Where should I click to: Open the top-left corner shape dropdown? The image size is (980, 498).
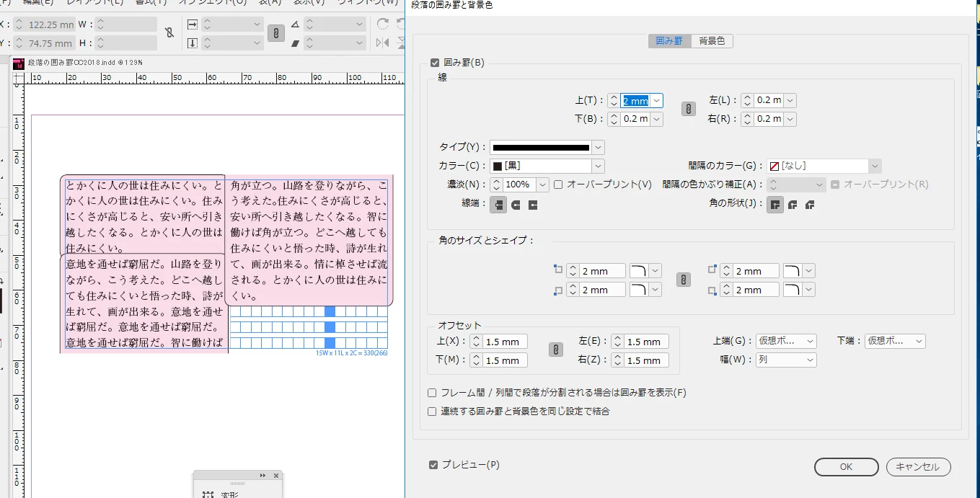[655, 272]
